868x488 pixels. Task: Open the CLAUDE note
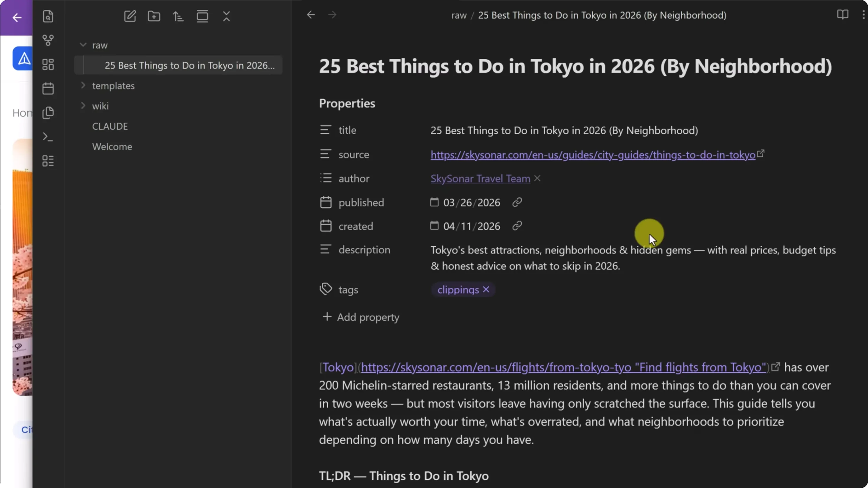point(110,126)
